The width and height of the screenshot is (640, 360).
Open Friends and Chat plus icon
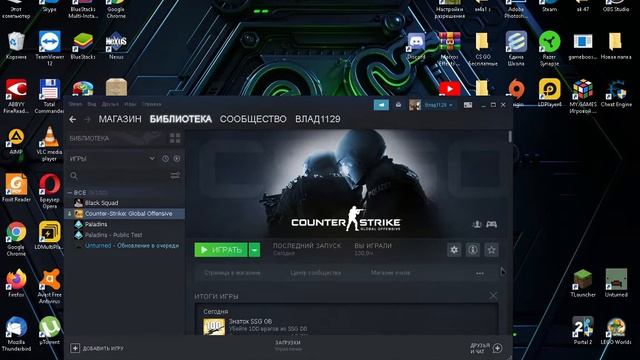(498, 348)
